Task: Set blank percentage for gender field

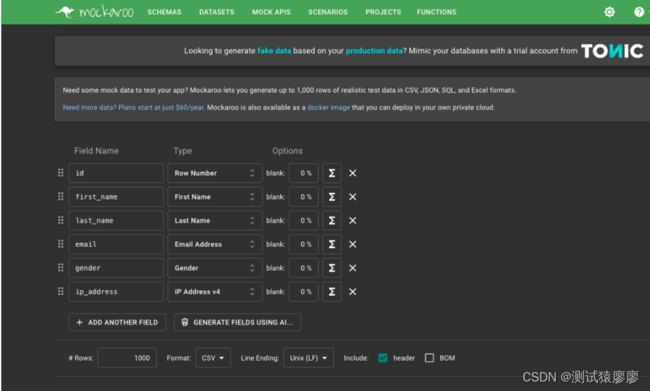Action: [x=303, y=268]
